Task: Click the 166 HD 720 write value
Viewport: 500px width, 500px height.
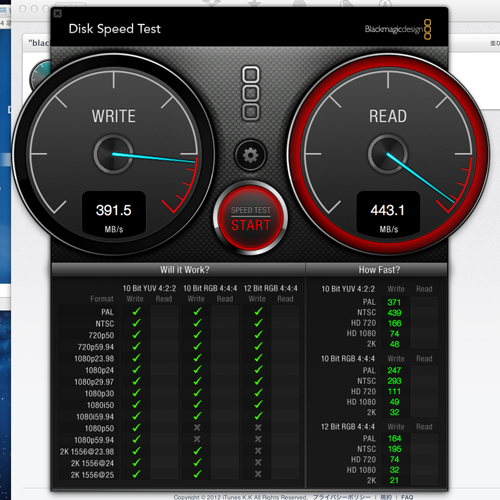Action: coord(394,323)
